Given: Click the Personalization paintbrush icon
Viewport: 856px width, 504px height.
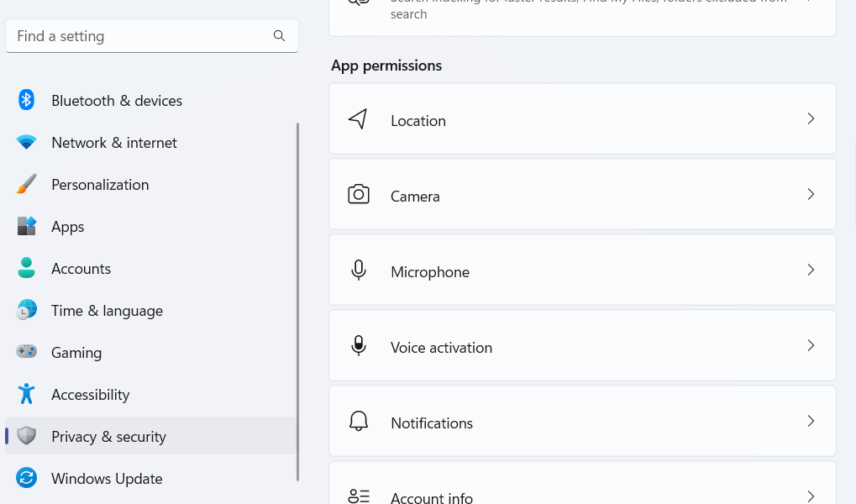Looking at the screenshot, I should point(26,184).
